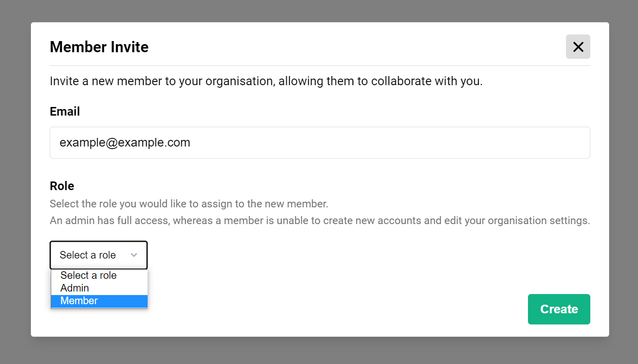Click the invite description sentence

pyautogui.click(x=266, y=81)
